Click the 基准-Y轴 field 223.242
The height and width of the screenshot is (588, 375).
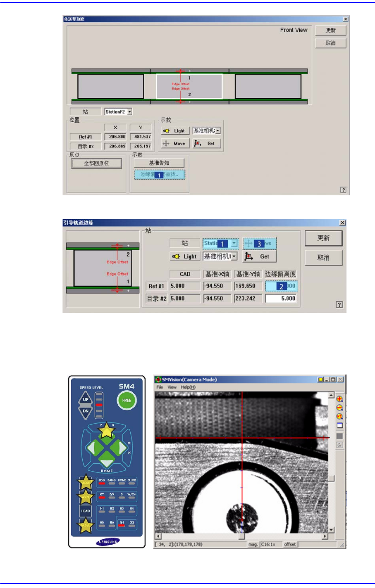248,299
